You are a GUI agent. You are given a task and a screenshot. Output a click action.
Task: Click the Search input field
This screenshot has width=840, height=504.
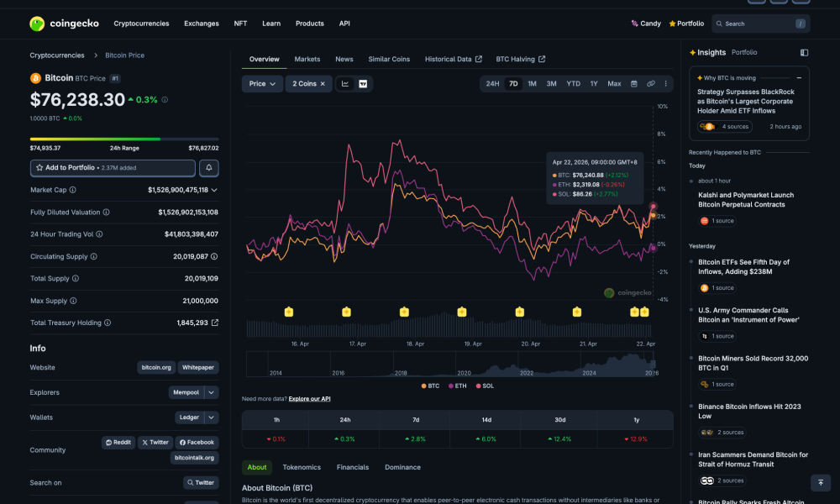click(760, 23)
